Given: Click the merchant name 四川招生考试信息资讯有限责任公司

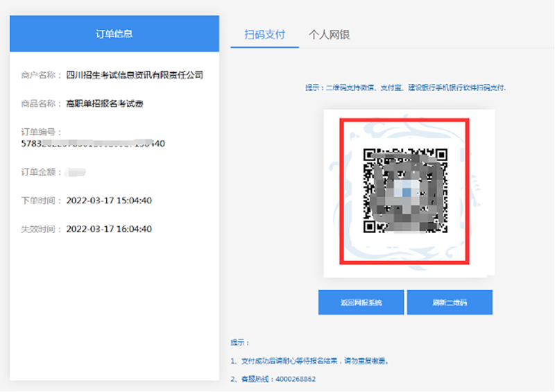Looking at the screenshot, I should [x=134, y=74].
